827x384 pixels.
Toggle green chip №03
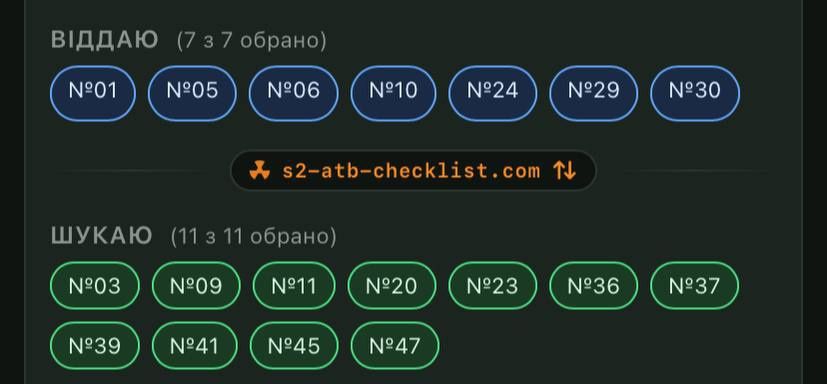tap(95, 286)
